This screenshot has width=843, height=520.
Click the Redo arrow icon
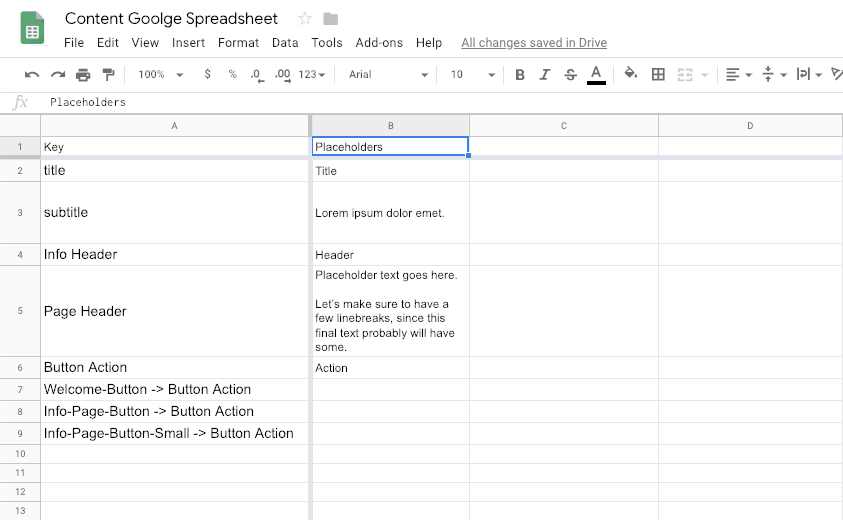[x=58, y=75]
